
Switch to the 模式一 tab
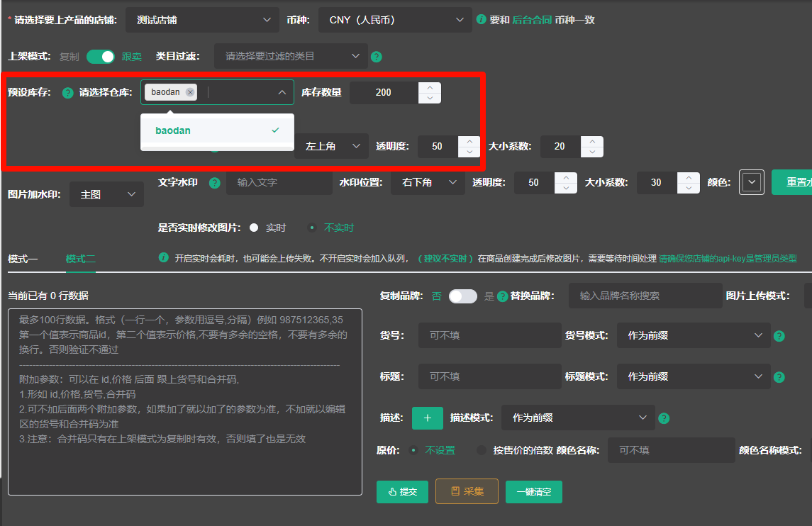[23, 259]
